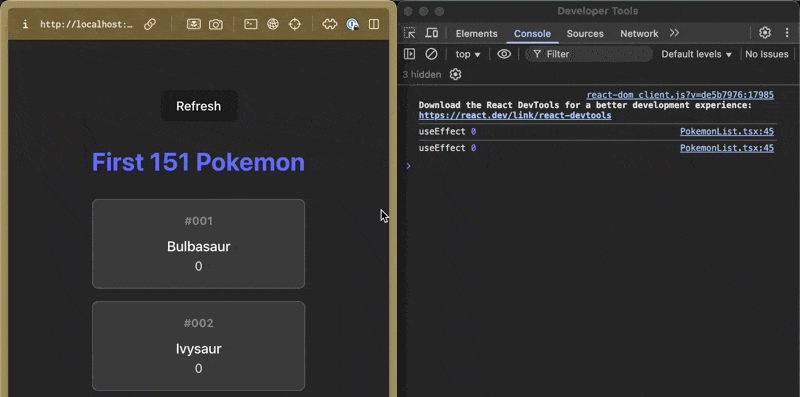Screen dimensions: 800x397
Task: Click the live expression eye icon
Action: click(504, 54)
